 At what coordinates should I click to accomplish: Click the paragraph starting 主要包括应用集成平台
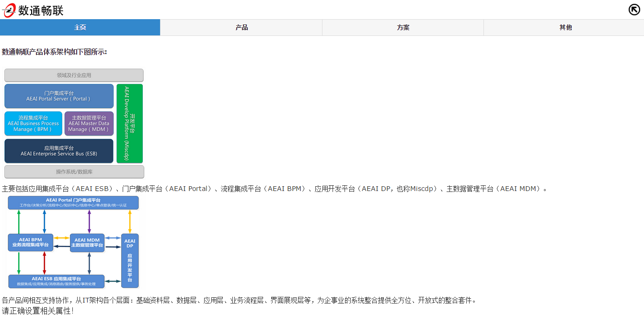pos(275,189)
